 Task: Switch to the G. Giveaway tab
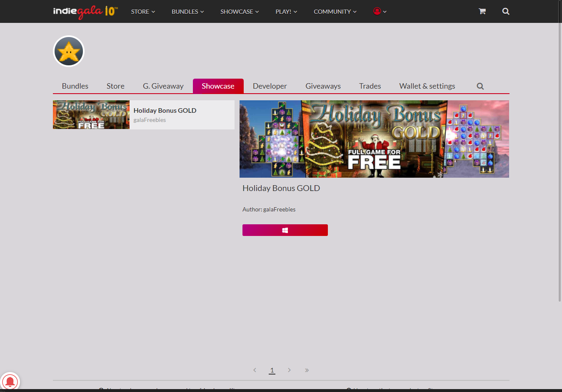[x=163, y=86]
